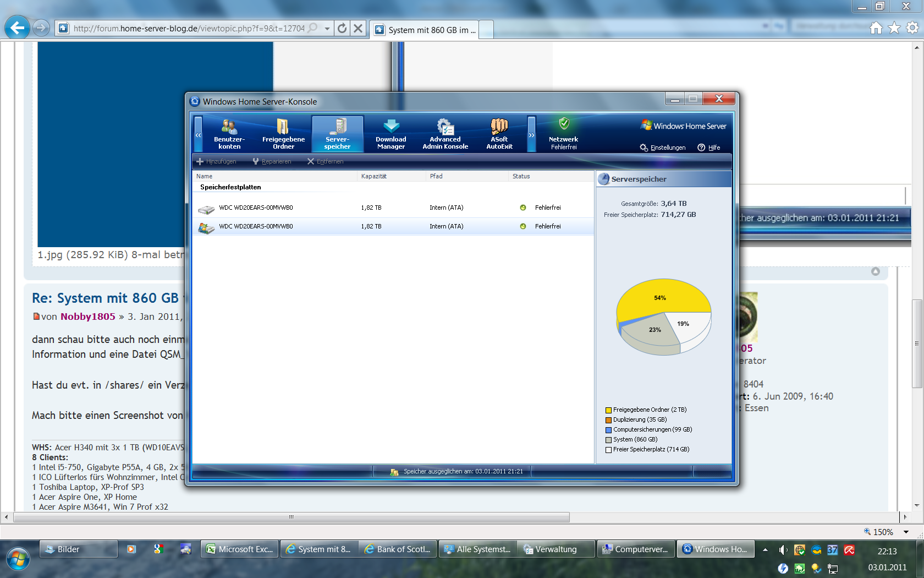
Task: Open the browser zoom level dropdown arrow
Action: click(x=906, y=532)
